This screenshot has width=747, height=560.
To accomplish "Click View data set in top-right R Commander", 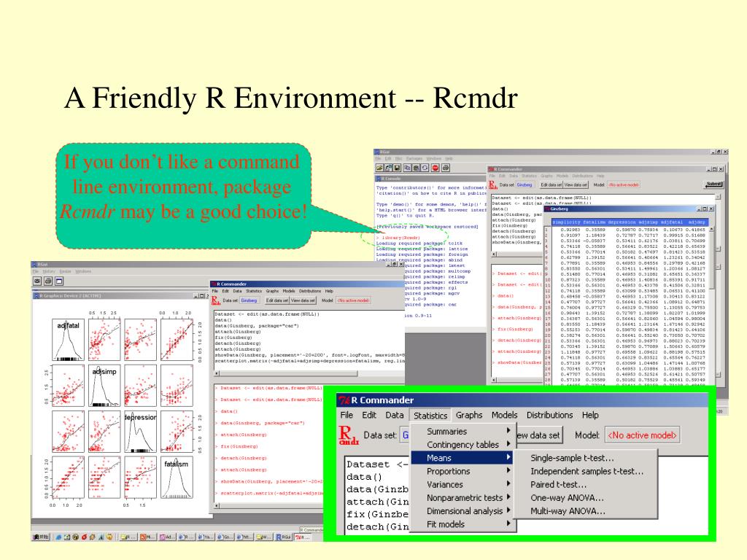I will coord(576,184).
